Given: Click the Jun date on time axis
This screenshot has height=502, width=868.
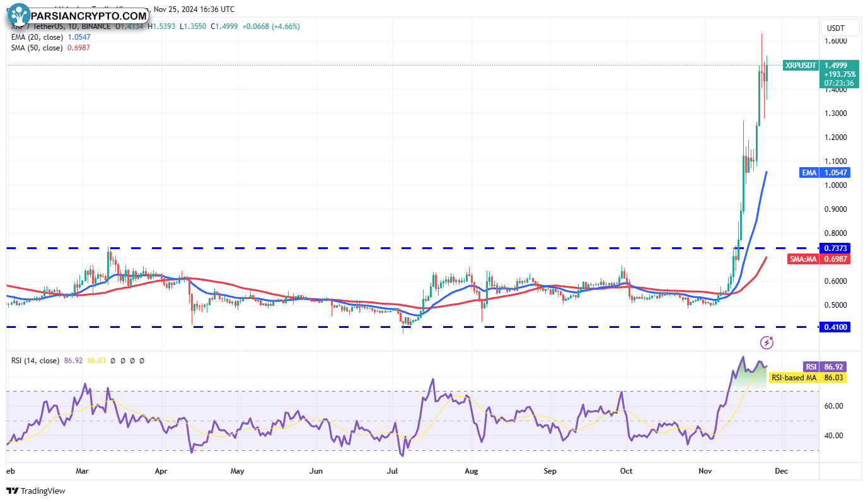Looking at the screenshot, I should pyautogui.click(x=316, y=470).
